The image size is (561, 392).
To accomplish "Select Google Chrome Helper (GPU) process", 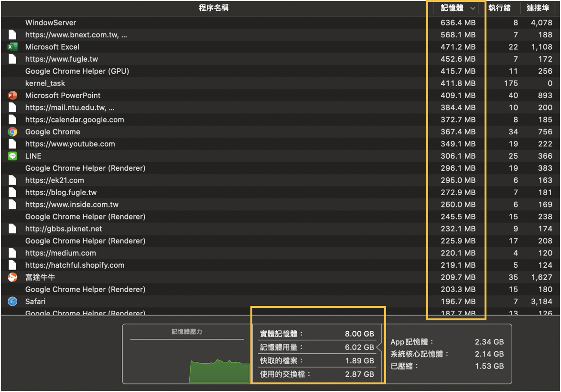I will (x=77, y=71).
